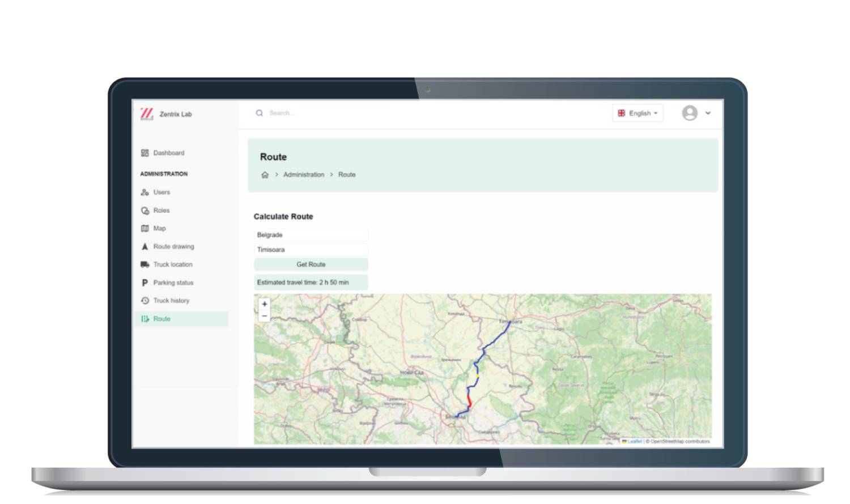Click the Get Route button
The image size is (850, 504).
pos(311,264)
